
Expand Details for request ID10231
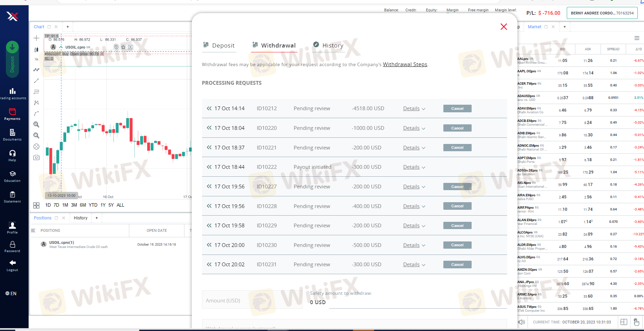click(414, 265)
